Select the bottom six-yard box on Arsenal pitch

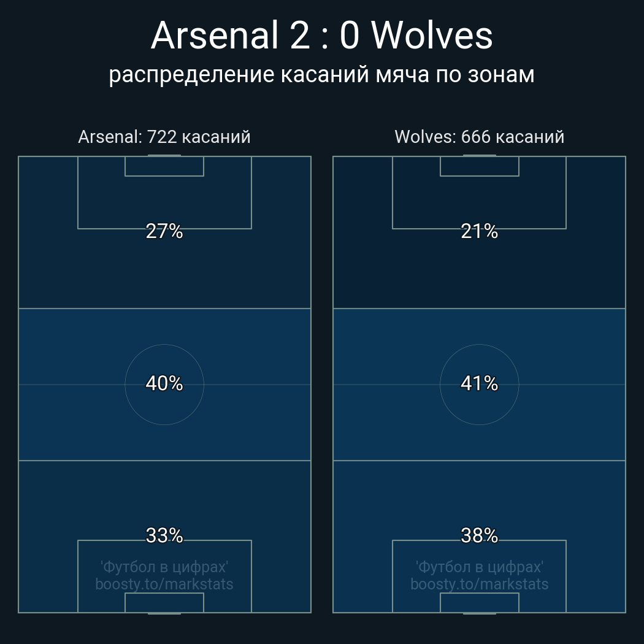[164, 602]
